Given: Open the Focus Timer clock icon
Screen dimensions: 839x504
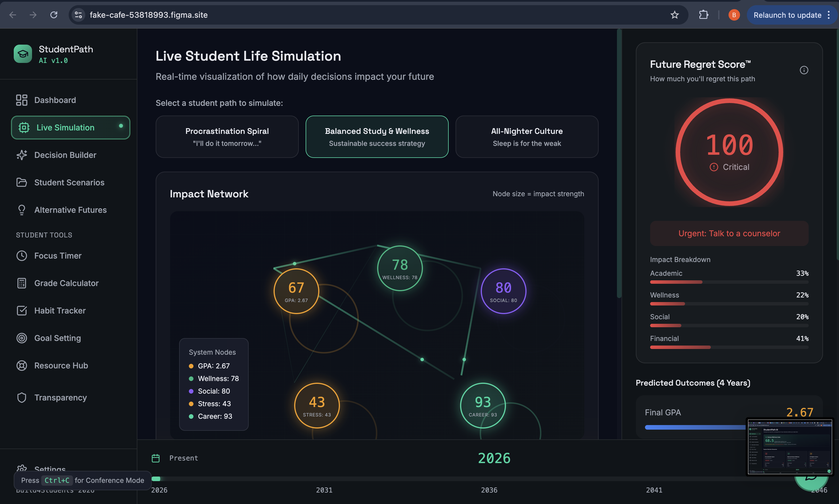Looking at the screenshot, I should tap(22, 256).
